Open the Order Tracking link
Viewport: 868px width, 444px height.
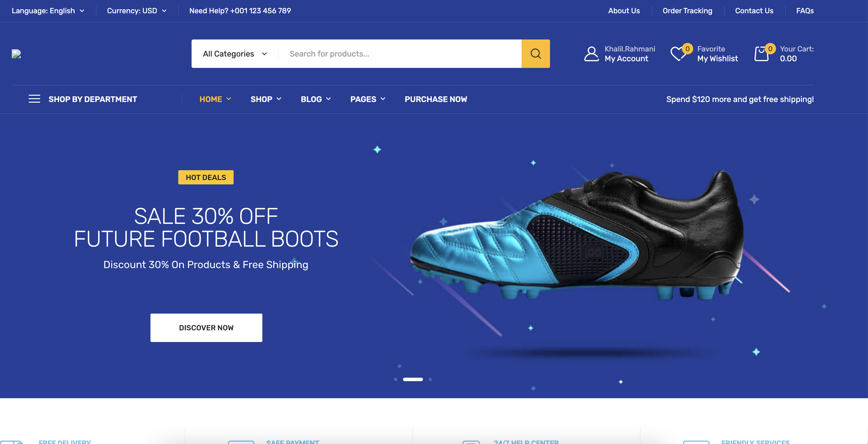pyautogui.click(x=688, y=11)
